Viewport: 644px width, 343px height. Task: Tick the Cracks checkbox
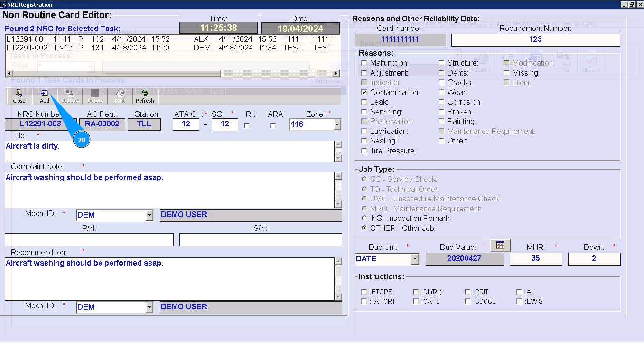[x=441, y=82]
